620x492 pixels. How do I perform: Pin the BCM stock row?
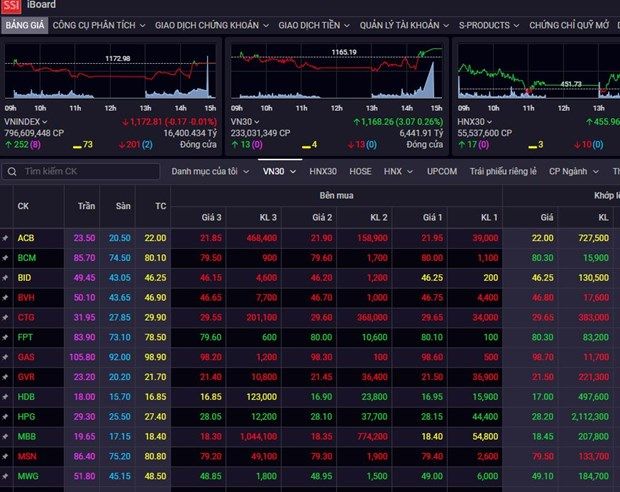click(x=5, y=258)
